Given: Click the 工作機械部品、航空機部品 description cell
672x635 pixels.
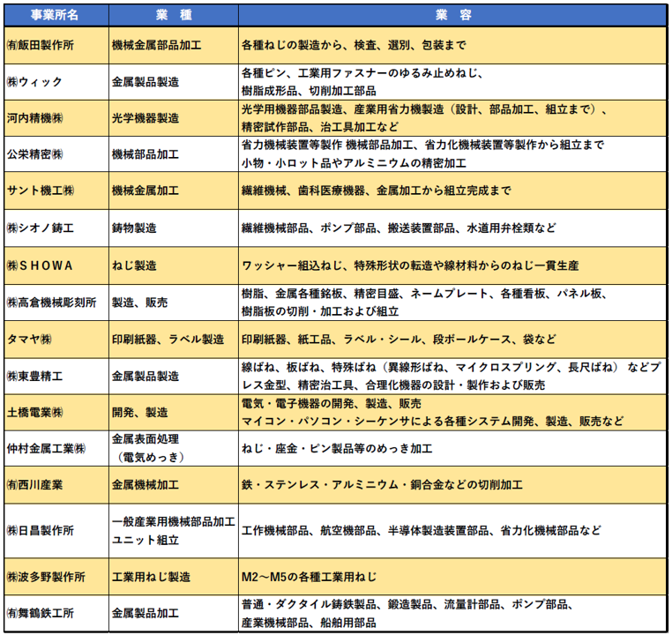Looking at the screenshot, I should pyautogui.click(x=452, y=531).
